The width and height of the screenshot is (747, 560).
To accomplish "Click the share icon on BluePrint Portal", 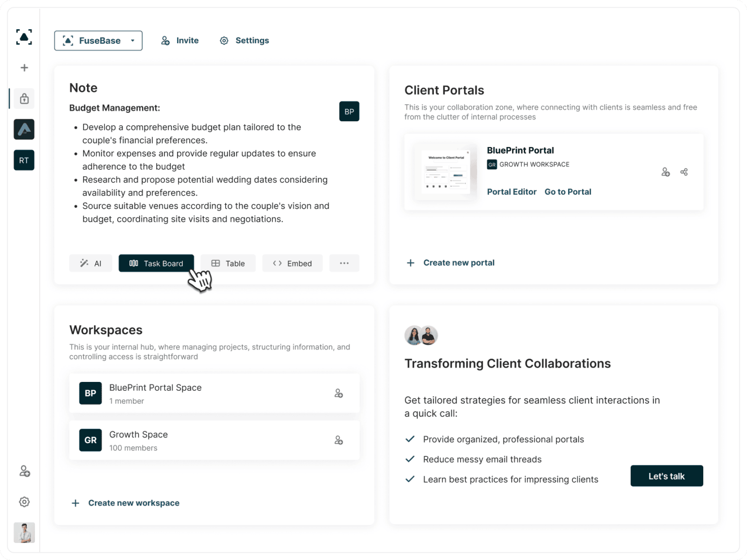I will click(684, 172).
